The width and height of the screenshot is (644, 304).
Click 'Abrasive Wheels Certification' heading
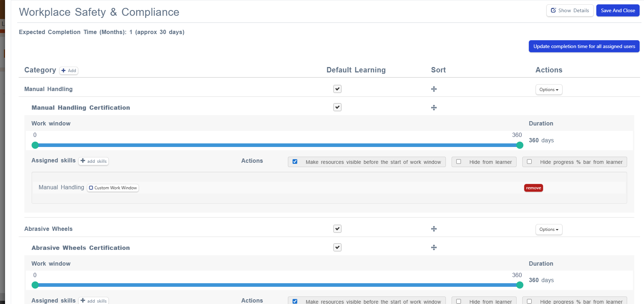81,248
